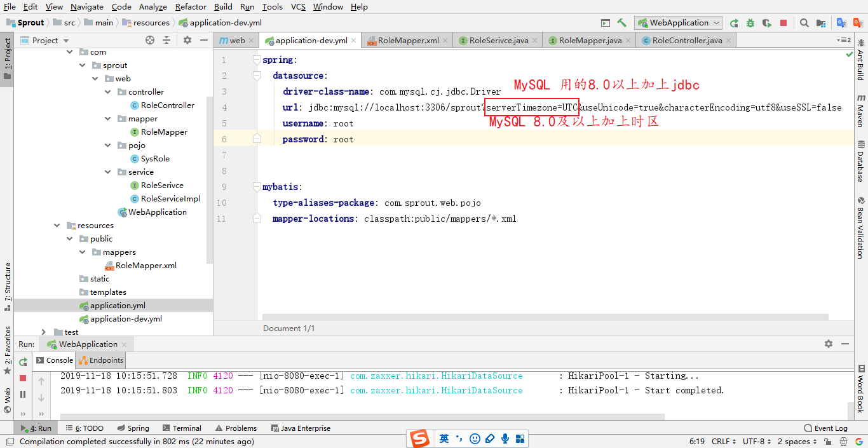Viewport: 868px width, 448px height.
Task: Click the Build project hammer icon
Action: [621, 23]
